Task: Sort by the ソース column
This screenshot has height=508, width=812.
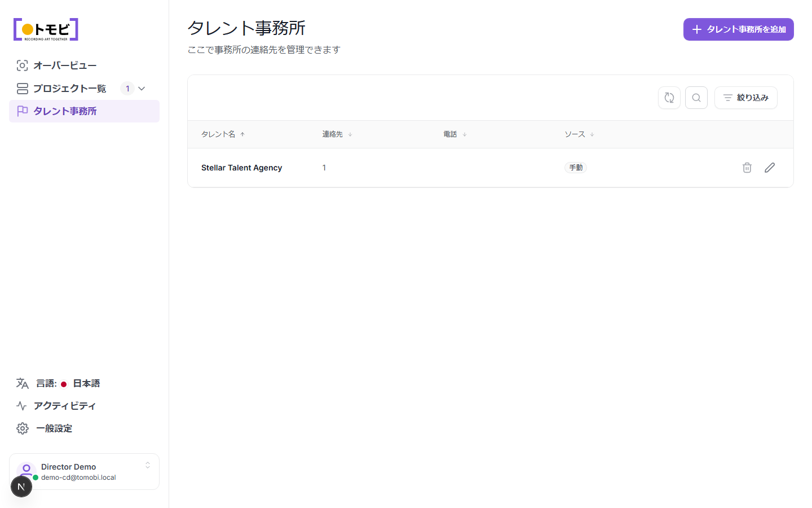Action: coord(579,134)
